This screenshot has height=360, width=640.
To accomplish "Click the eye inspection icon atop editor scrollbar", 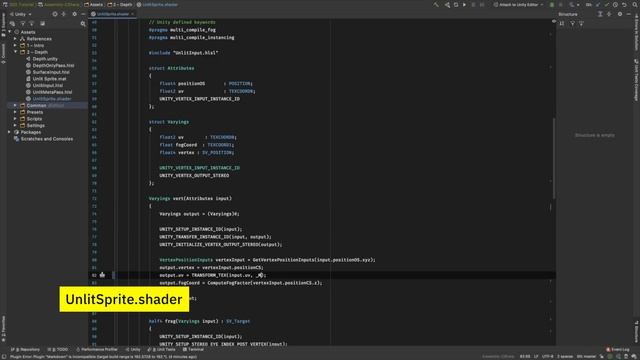I will coord(554,22).
